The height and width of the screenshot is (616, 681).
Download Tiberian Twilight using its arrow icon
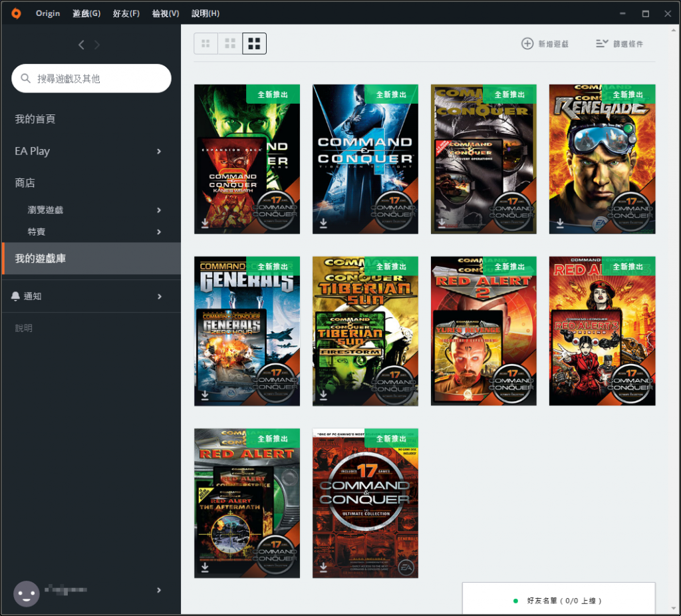point(323,224)
